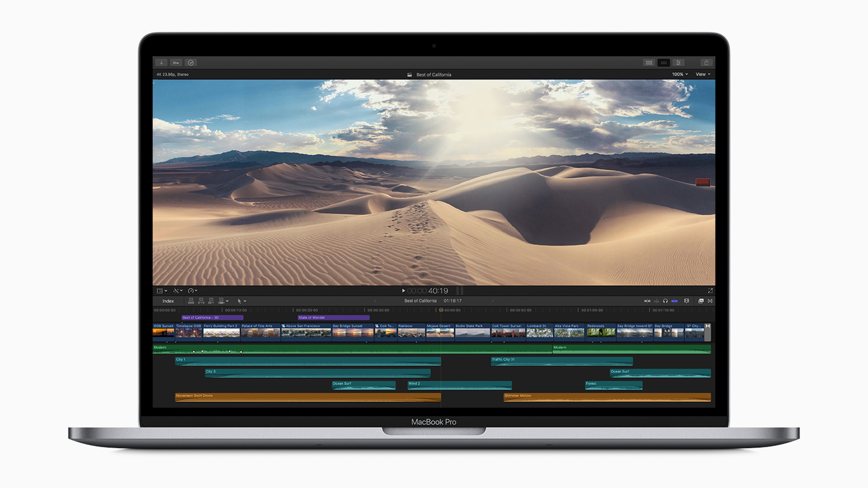This screenshot has width=868, height=488.
Task: Click fullscreen viewer expand icon
Action: tap(710, 291)
